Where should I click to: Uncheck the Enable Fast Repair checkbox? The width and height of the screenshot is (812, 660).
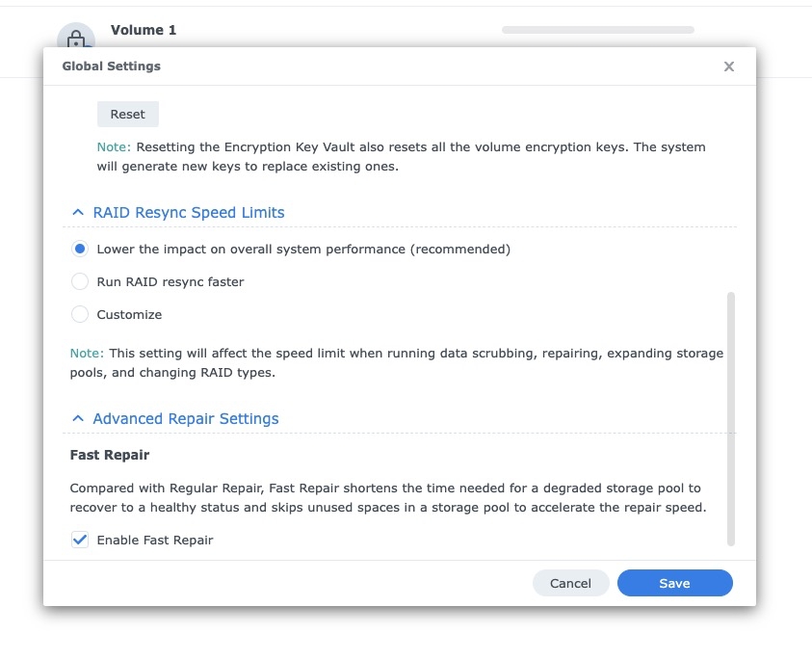[80, 540]
